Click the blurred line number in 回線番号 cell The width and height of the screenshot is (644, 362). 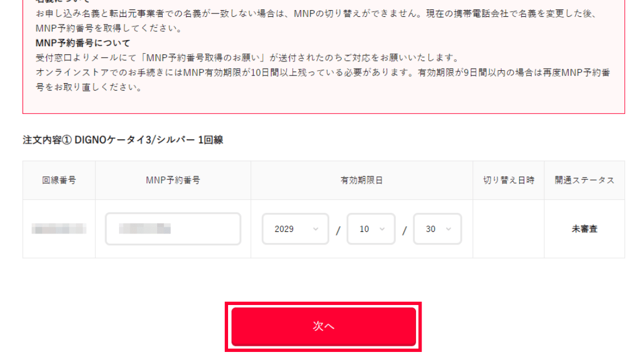(x=59, y=228)
